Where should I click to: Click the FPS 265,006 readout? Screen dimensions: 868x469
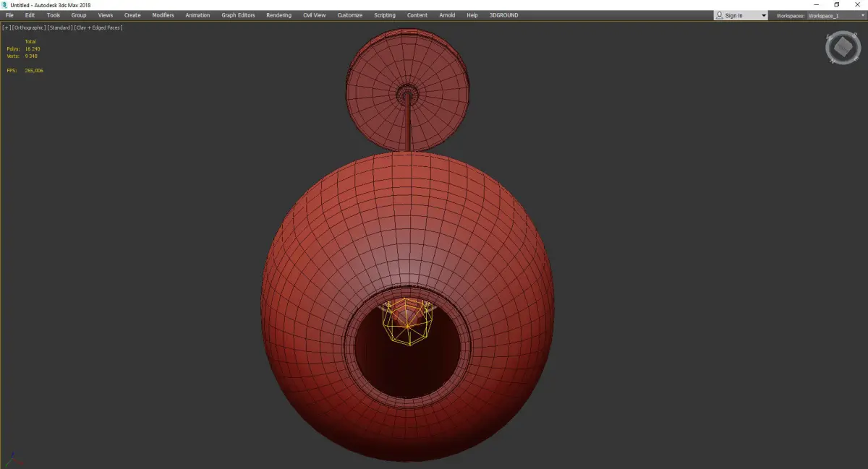[x=25, y=70]
